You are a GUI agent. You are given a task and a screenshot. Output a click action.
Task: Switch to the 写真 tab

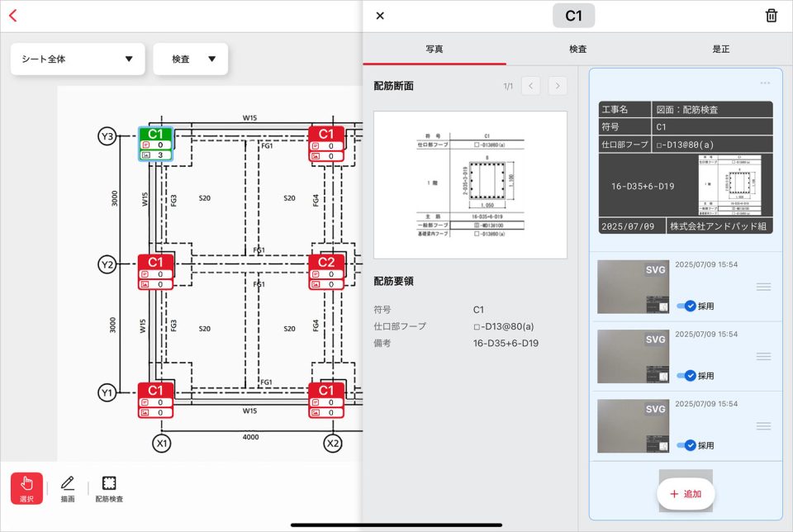pos(434,49)
